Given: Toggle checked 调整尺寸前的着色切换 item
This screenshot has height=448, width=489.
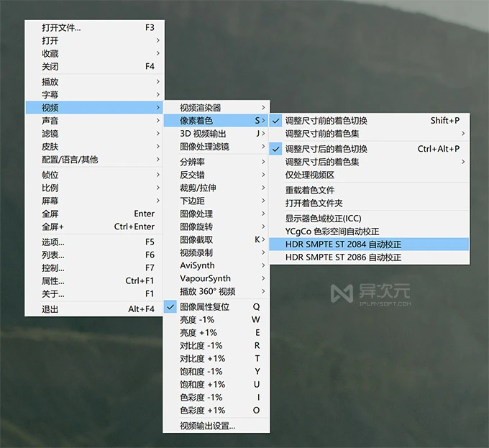Looking at the screenshot, I should (x=369, y=121).
